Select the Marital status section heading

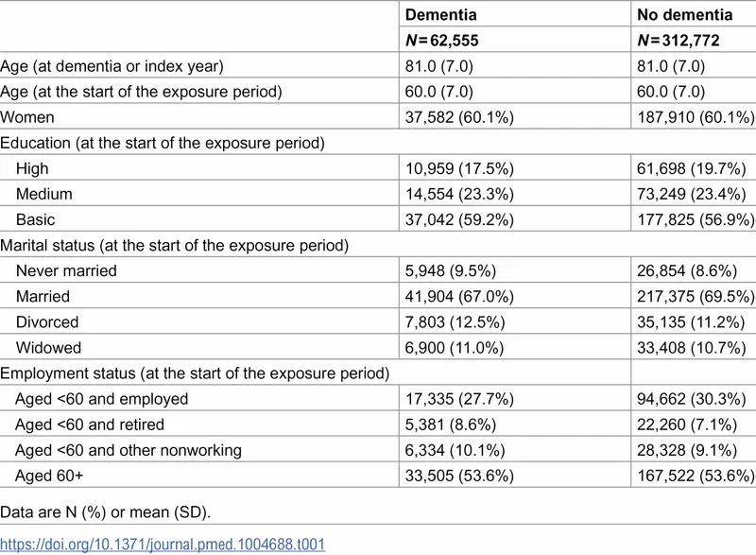(174, 245)
